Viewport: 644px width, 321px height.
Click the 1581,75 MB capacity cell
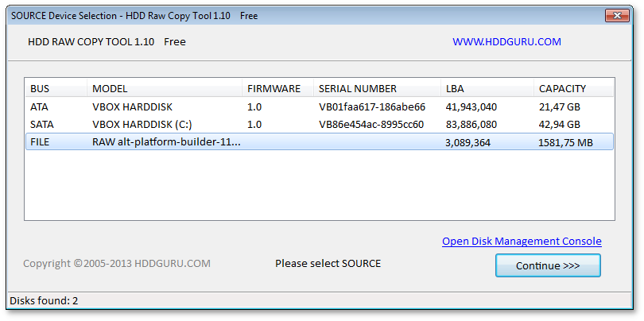pos(566,141)
